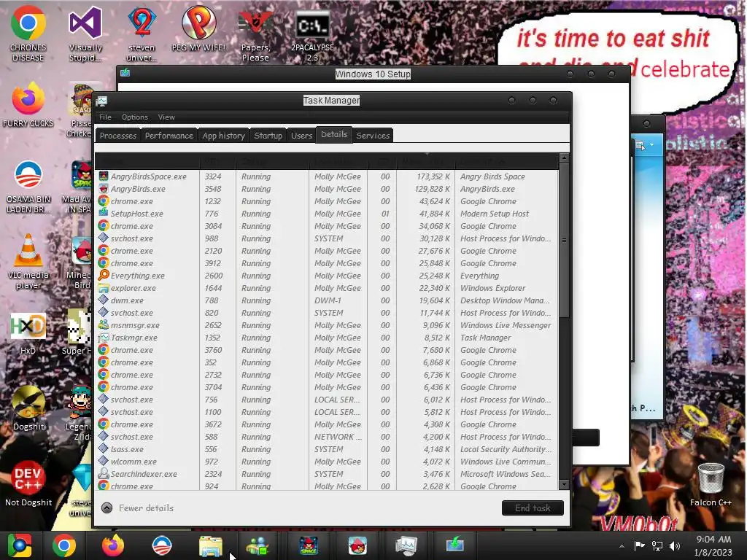This screenshot has width=747, height=560.
Task: Select the explorer.exe process row
Action: pos(327,288)
